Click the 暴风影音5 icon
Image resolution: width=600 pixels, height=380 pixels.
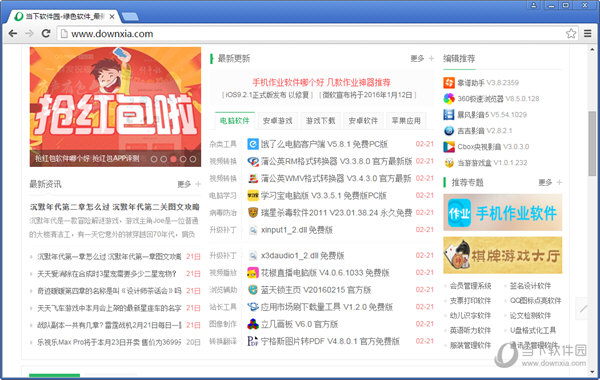tap(449, 115)
